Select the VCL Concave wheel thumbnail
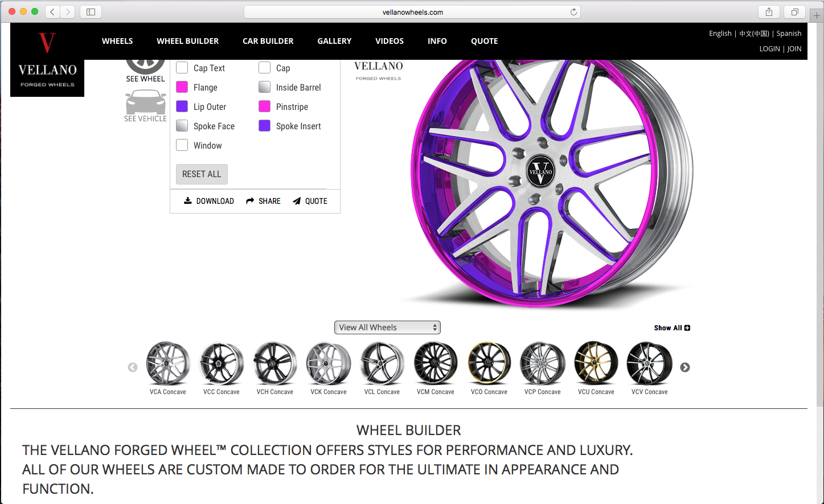This screenshot has width=824, height=504. [x=382, y=363]
